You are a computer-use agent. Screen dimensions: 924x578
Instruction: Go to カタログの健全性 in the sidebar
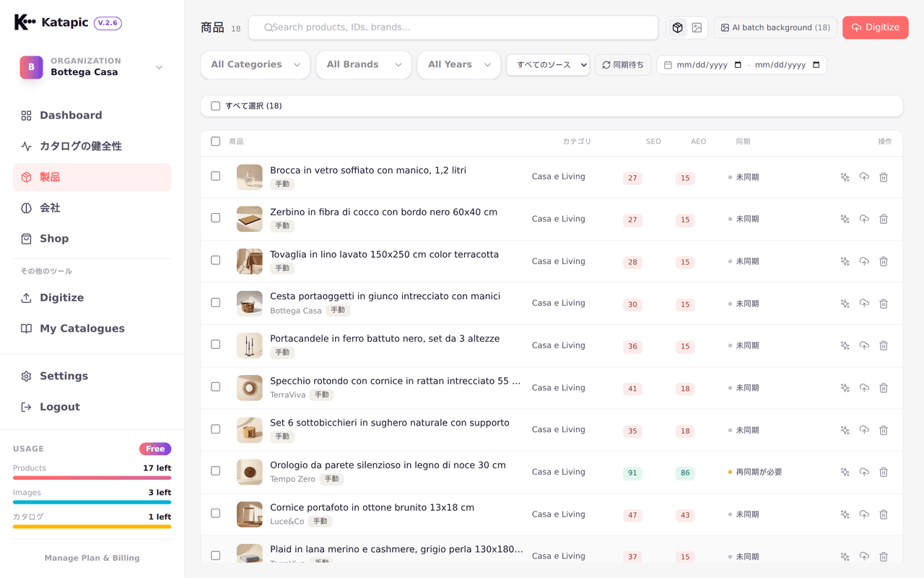tap(92, 146)
